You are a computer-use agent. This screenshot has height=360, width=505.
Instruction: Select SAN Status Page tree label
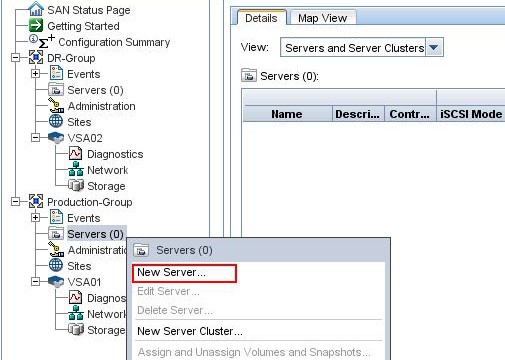tap(89, 10)
